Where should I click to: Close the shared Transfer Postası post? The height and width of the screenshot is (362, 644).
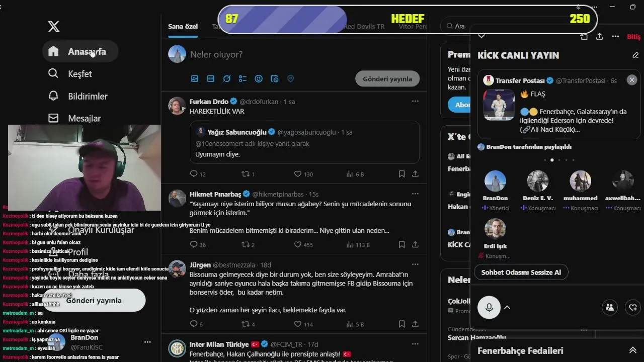pos(632,80)
